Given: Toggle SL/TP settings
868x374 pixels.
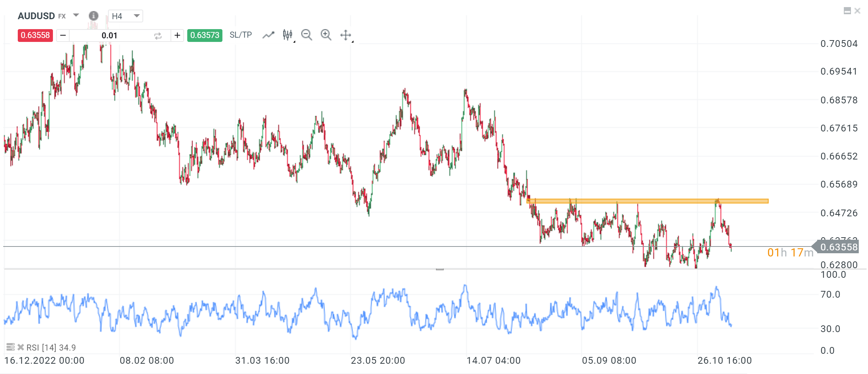Looking at the screenshot, I should point(240,34).
